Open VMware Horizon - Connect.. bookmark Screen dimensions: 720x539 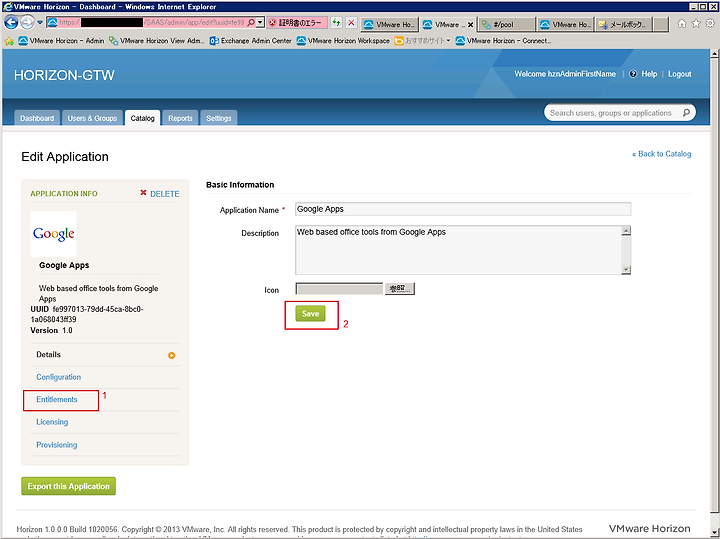(x=503, y=41)
